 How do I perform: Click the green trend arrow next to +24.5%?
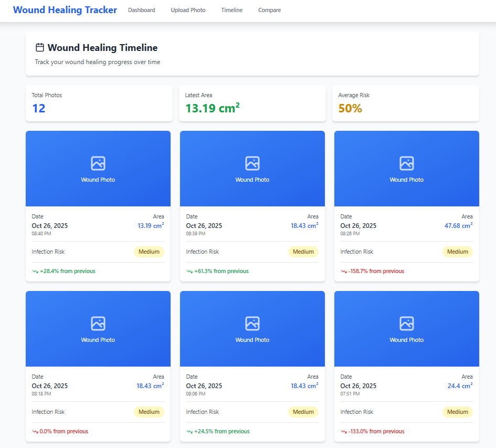tap(189, 432)
